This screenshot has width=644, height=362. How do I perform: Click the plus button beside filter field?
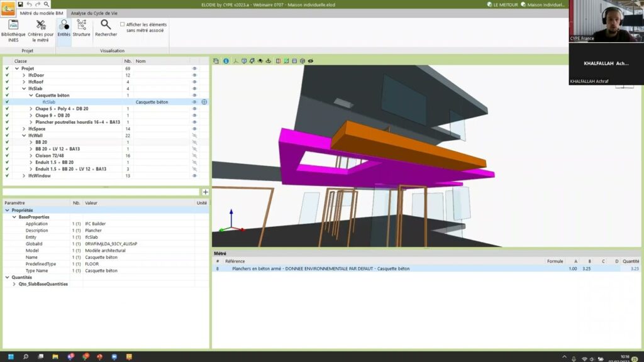point(205,192)
